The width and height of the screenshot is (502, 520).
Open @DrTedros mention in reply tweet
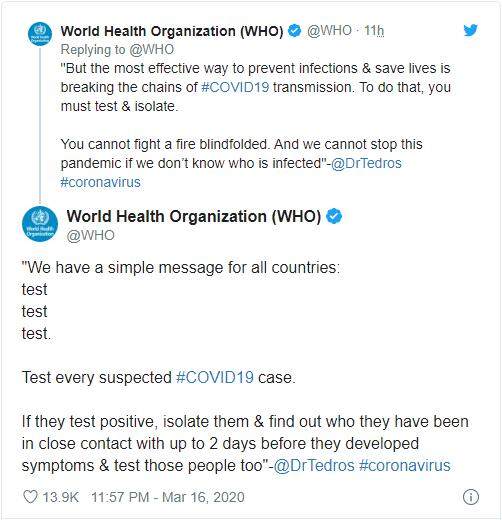366,163
